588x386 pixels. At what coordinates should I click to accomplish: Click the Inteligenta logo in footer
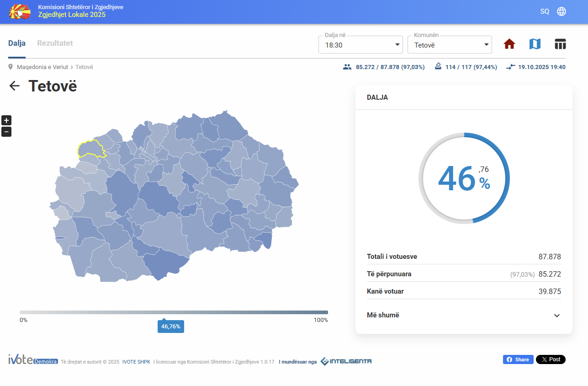346,361
